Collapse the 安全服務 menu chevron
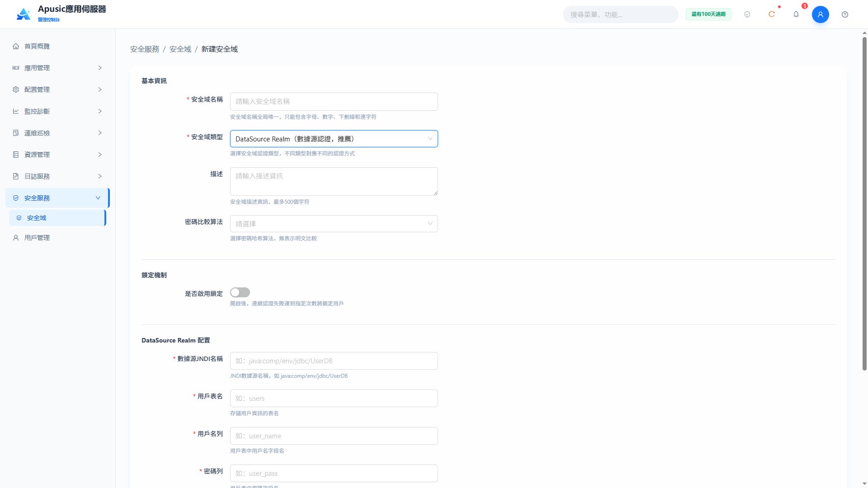Screen dimensions: 868x488 [x=98, y=198]
